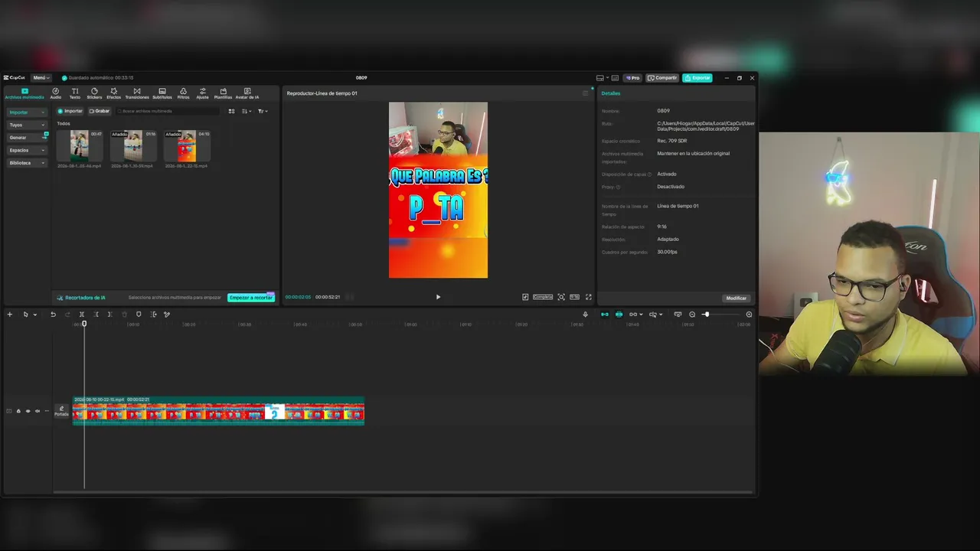Click the Avatar de IA icon
The height and width of the screenshot is (551, 980).
coord(247,93)
